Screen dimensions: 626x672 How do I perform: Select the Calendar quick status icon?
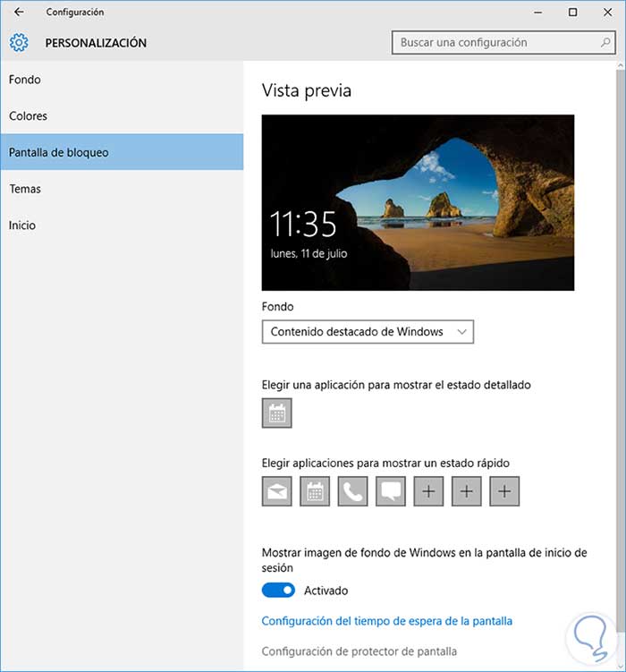coord(315,491)
